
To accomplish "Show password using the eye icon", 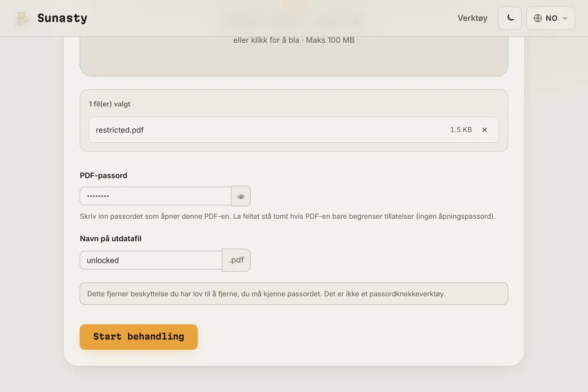I will point(241,196).
